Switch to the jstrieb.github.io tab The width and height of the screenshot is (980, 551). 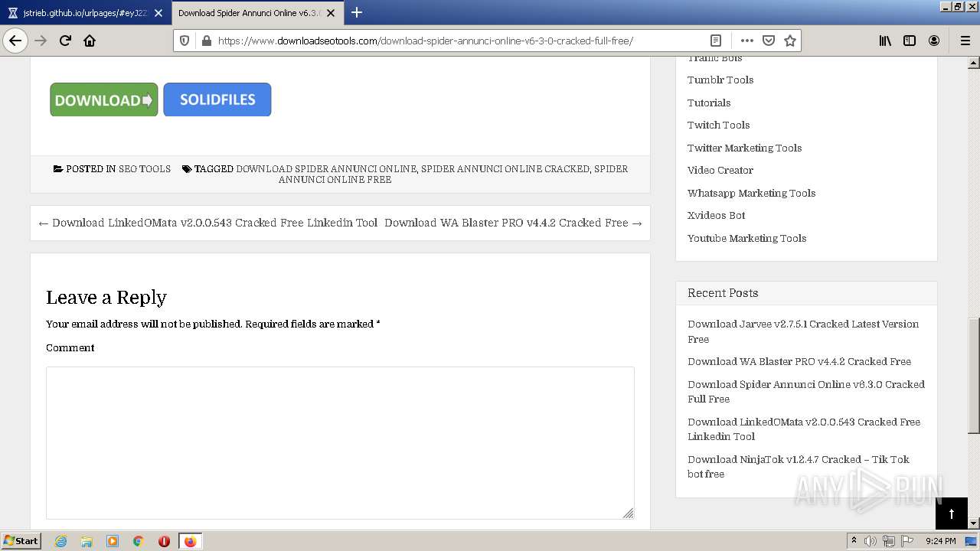(x=85, y=13)
